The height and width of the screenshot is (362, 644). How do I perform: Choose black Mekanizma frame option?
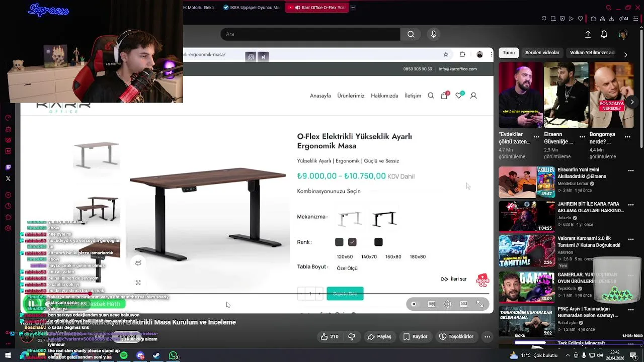pyautogui.click(x=384, y=218)
